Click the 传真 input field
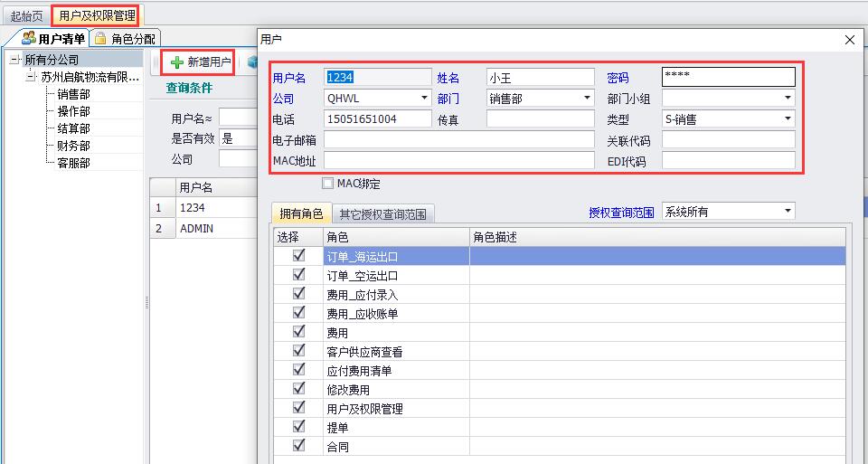Screen dimensions: 868x464 point(541,118)
